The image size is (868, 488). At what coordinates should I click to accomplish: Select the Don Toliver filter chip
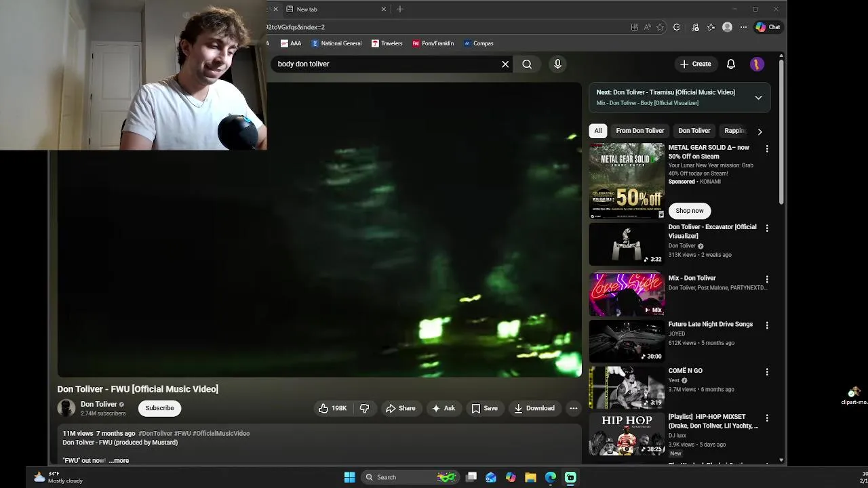[x=694, y=131]
